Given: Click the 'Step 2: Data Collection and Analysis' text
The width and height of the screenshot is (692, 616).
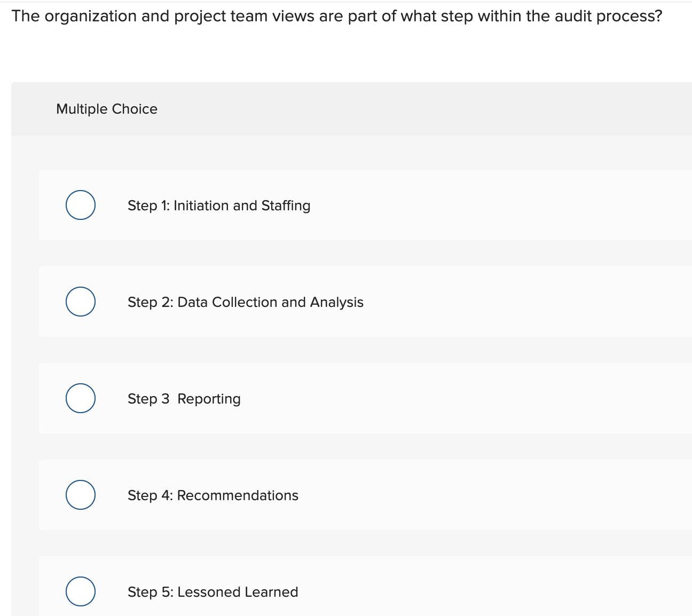Looking at the screenshot, I should (245, 302).
